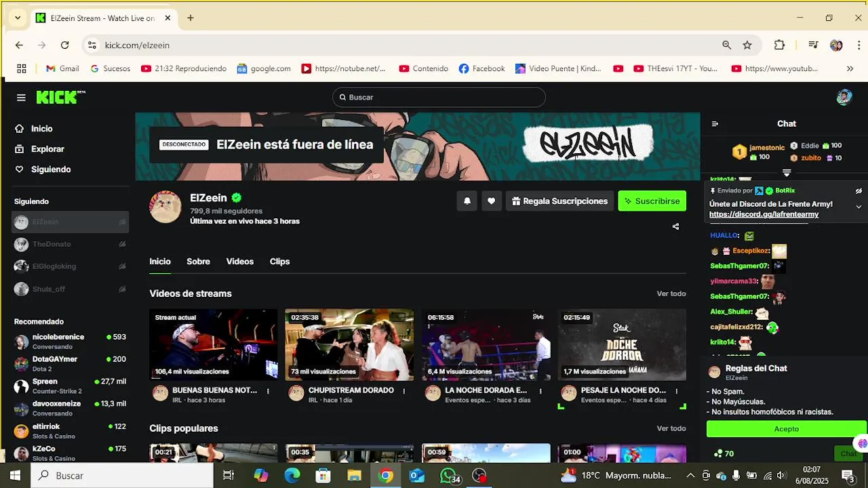868x488 pixels.
Task: Open the Discord lafrentearmy link
Action: (x=764, y=214)
